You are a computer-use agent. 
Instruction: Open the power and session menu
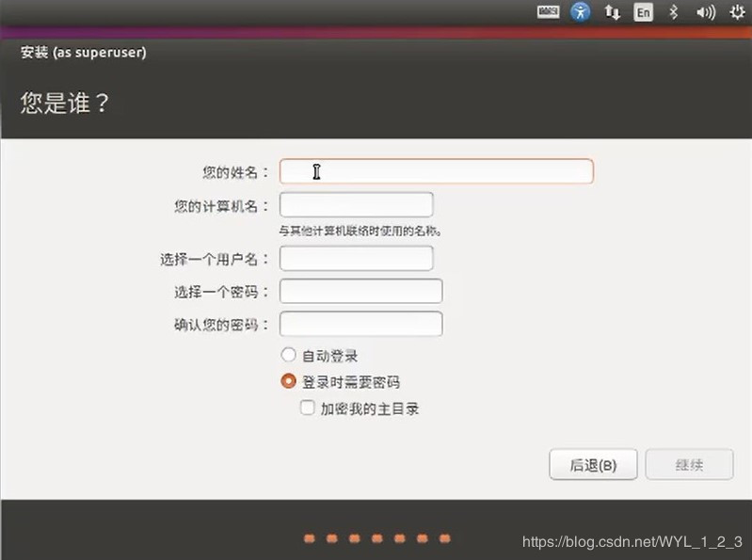point(737,11)
